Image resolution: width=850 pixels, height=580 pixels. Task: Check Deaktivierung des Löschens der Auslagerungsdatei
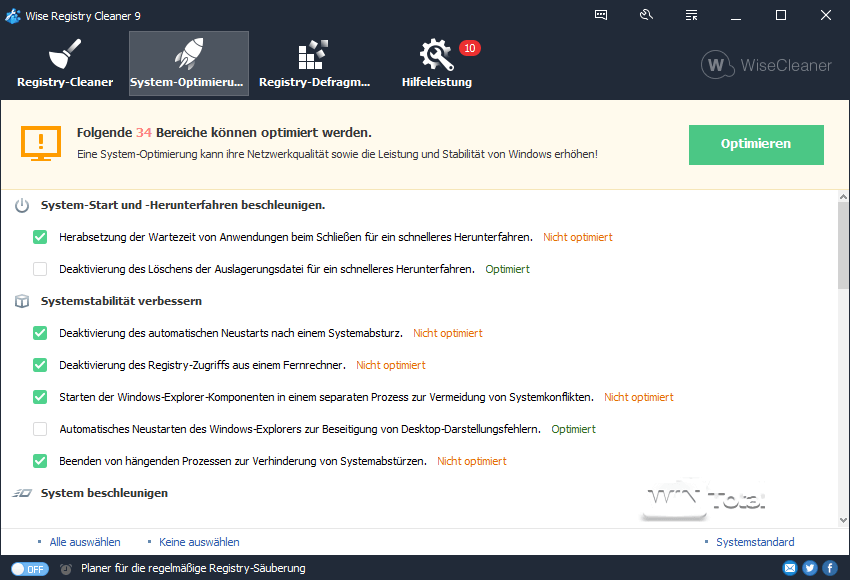40,269
